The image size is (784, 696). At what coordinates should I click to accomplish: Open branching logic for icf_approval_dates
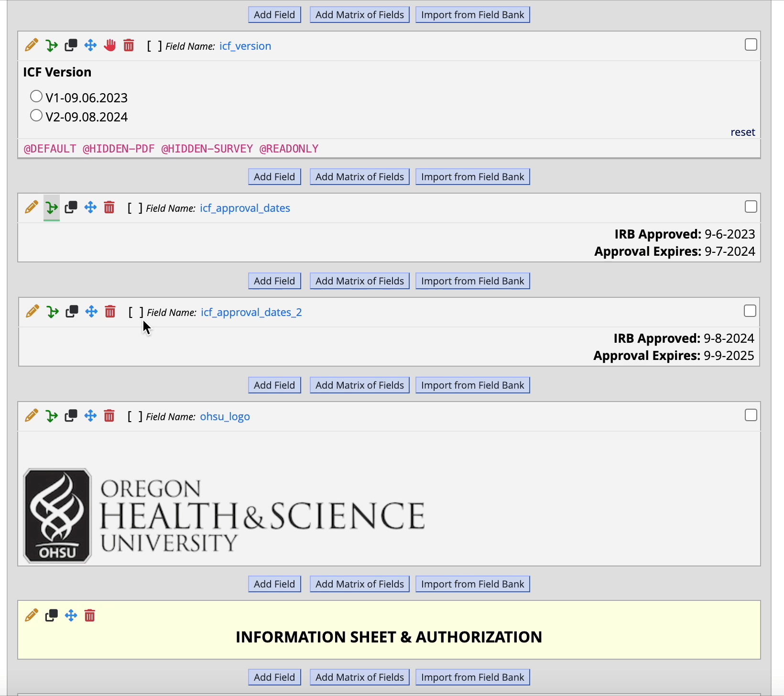52,207
